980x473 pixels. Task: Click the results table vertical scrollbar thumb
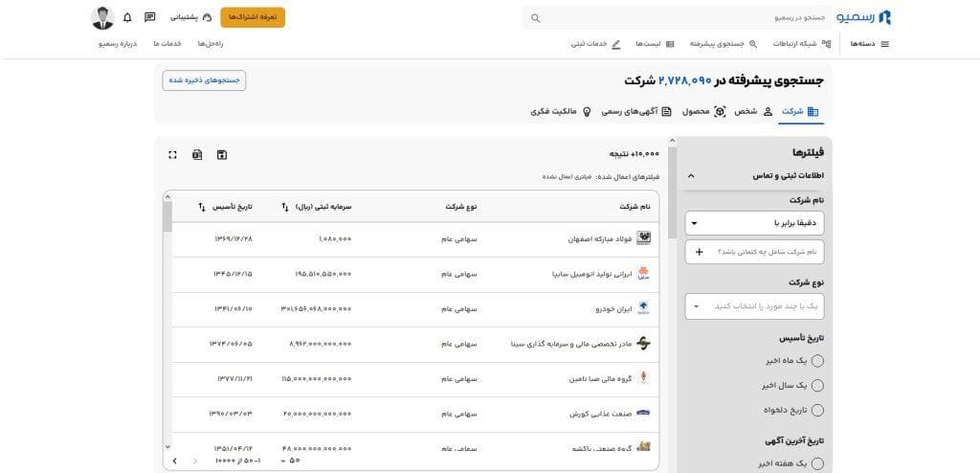click(167, 216)
